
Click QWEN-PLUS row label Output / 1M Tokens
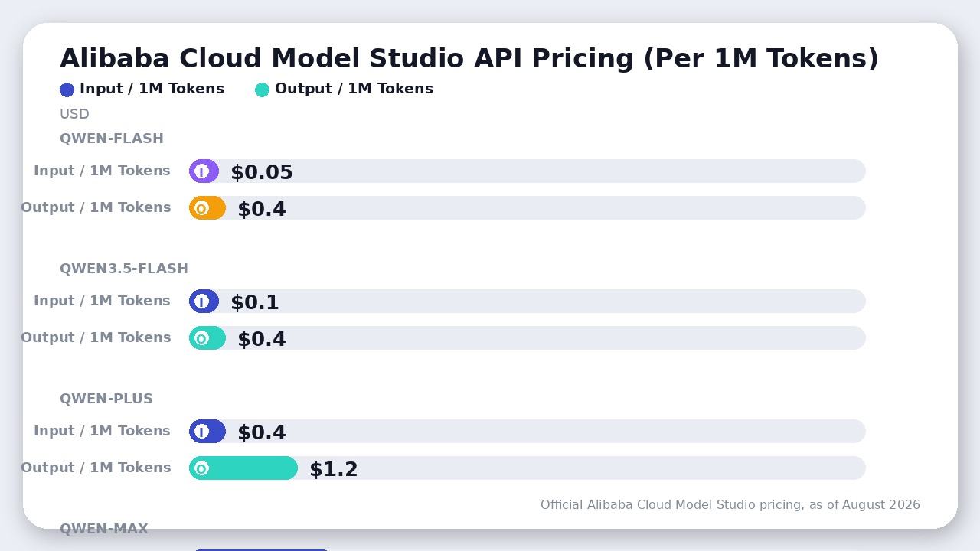coord(96,468)
